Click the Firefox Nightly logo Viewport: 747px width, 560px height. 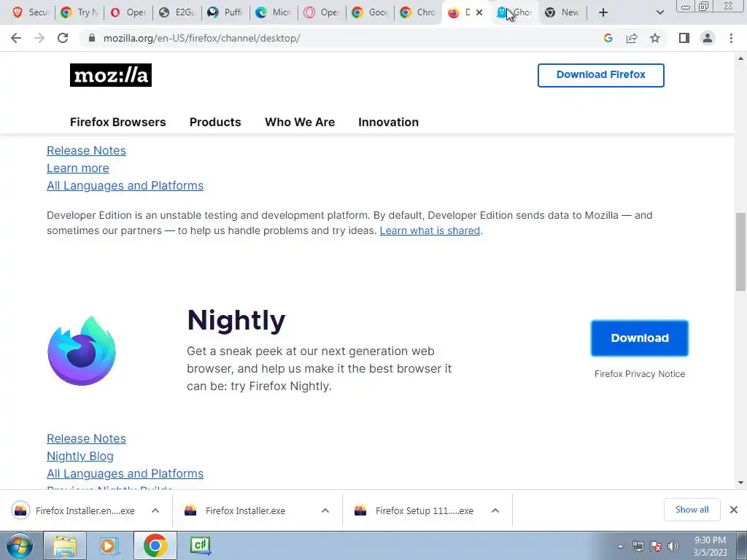[82, 351]
